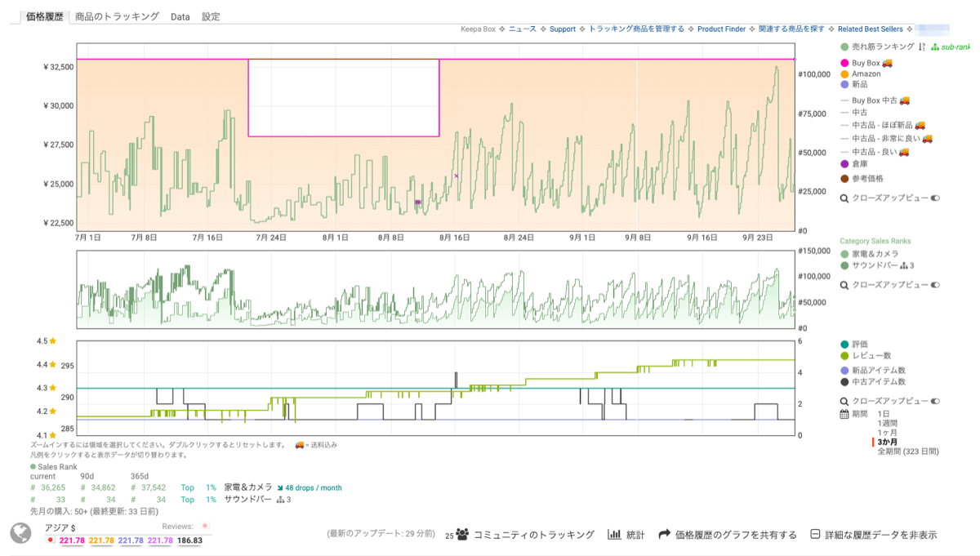The height and width of the screenshot is (556, 980).
Task: Toggle クローズアップビュー for category sales ranks
Action: [x=934, y=285]
